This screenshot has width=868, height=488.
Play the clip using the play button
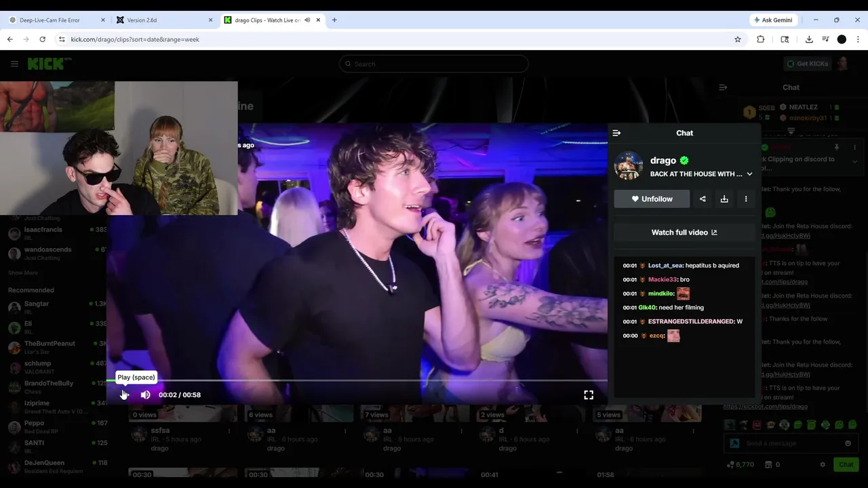tap(124, 394)
